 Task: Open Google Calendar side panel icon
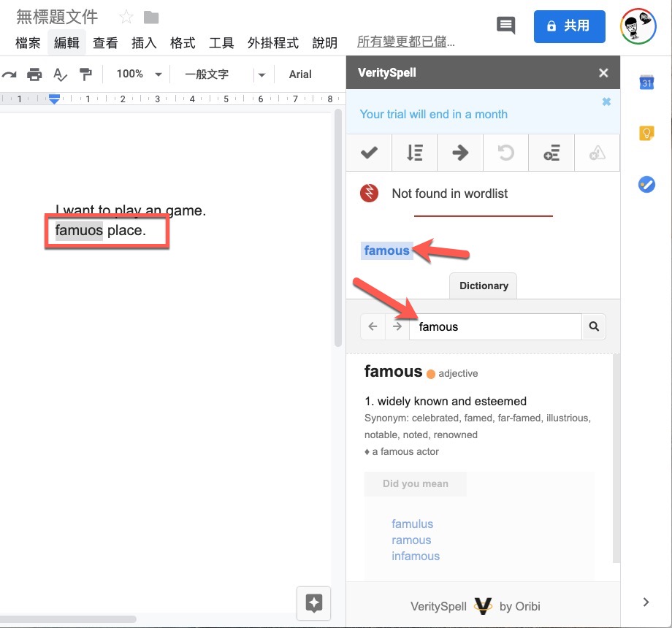(646, 83)
